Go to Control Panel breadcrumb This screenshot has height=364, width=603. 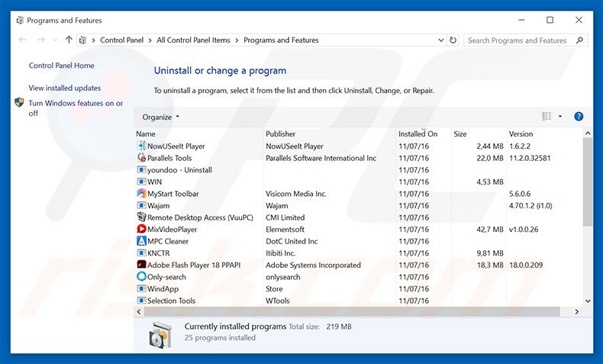[121, 40]
